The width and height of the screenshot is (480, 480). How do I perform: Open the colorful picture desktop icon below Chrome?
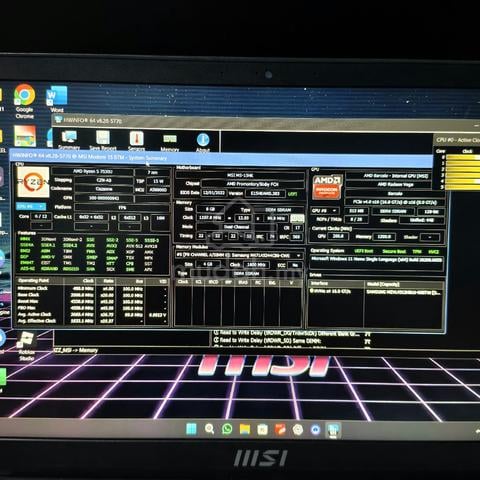click(25, 136)
